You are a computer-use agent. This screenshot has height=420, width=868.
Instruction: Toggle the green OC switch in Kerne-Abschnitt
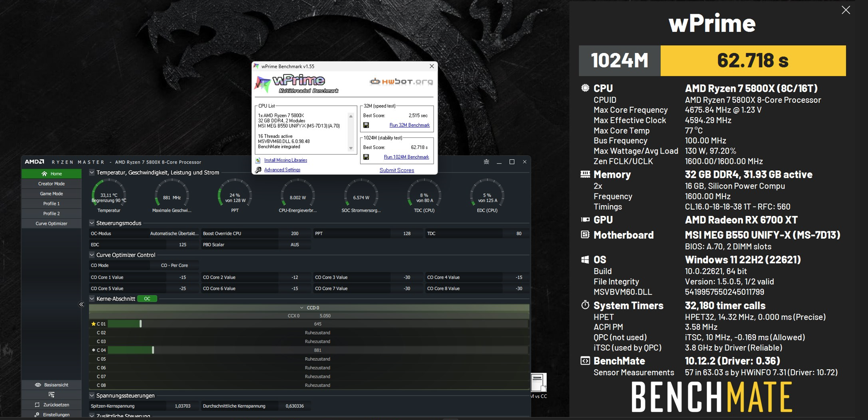tap(147, 299)
